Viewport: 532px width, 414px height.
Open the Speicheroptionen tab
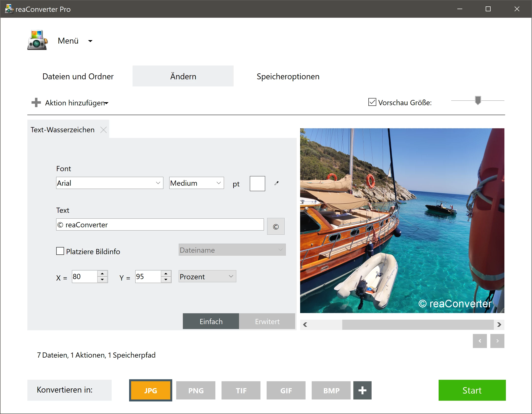288,76
